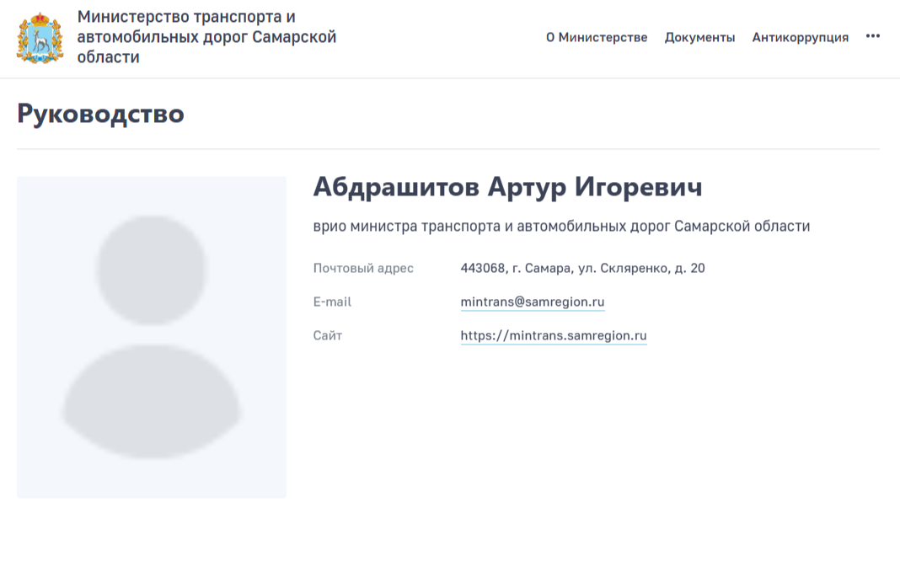Click the surname Абдрашитов in the heading

(x=396, y=187)
